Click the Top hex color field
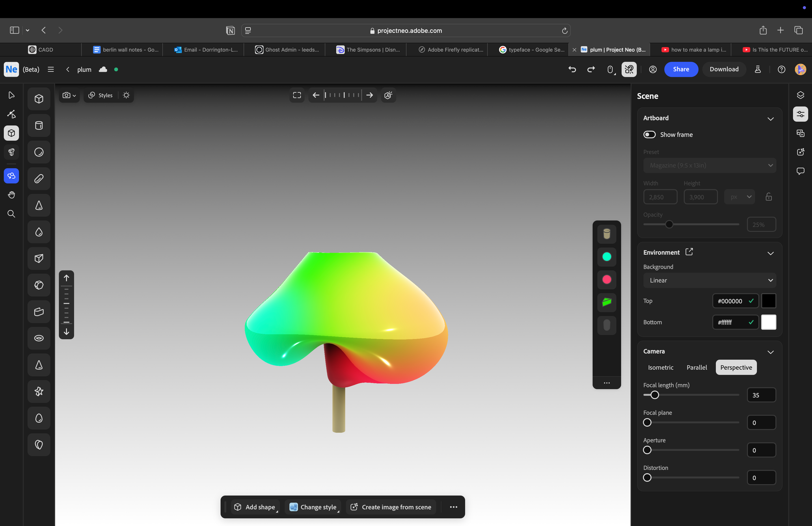This screenshot has height=526, width=812. [735, 301]
